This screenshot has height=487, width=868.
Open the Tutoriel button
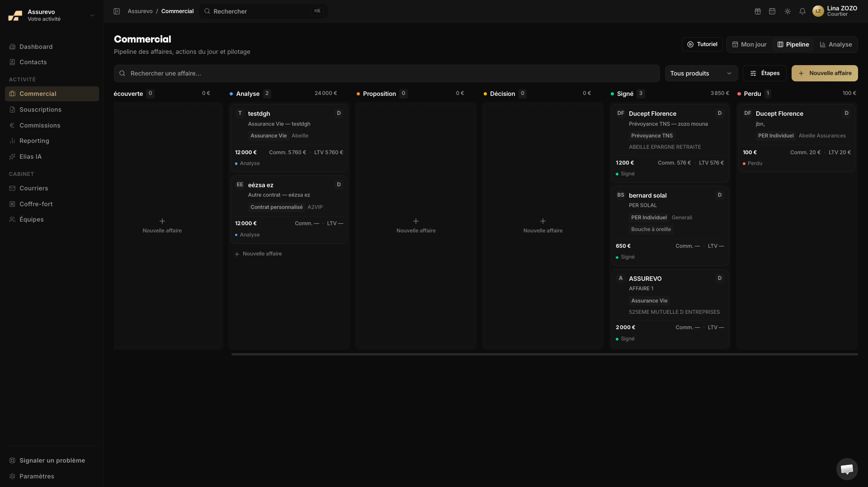(702, 44)
